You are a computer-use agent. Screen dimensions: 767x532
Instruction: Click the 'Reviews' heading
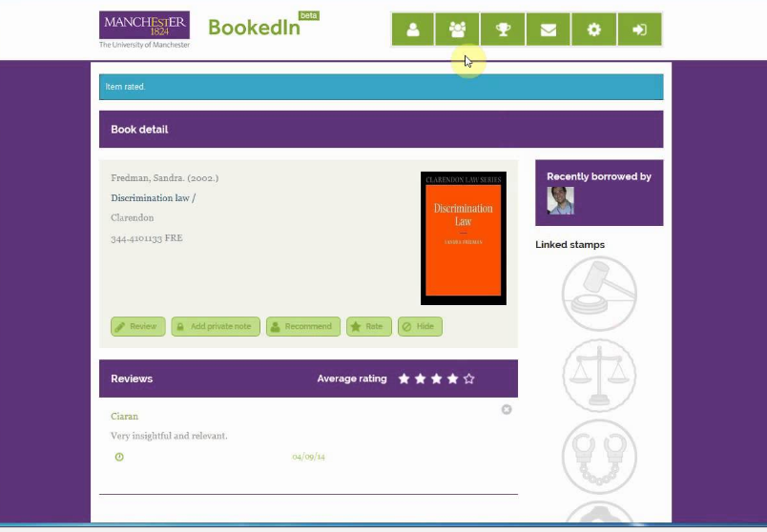click(x=132, y=379)
